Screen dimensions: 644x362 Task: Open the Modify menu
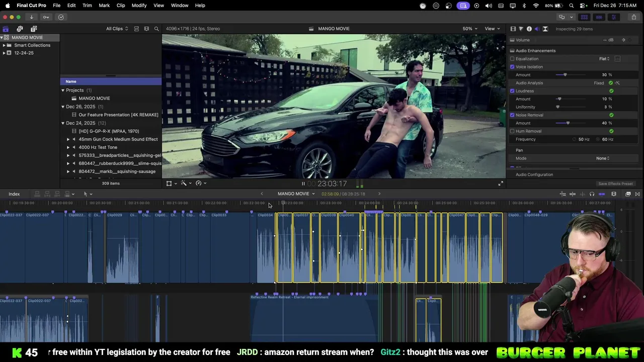coord(139,6)
